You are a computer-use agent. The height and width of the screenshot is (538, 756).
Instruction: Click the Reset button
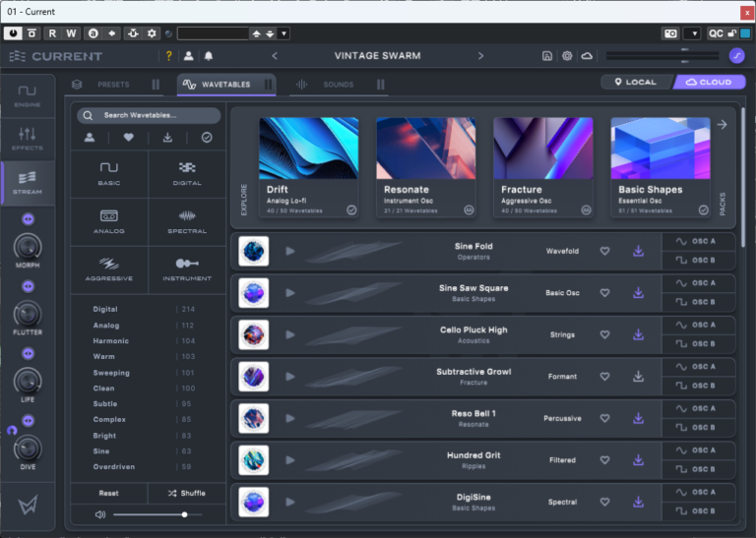[x=109, y=493]
